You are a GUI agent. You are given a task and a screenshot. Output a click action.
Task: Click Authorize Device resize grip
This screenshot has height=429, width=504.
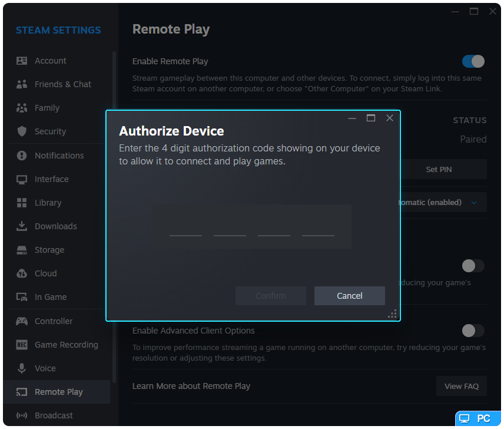(393, 314)
